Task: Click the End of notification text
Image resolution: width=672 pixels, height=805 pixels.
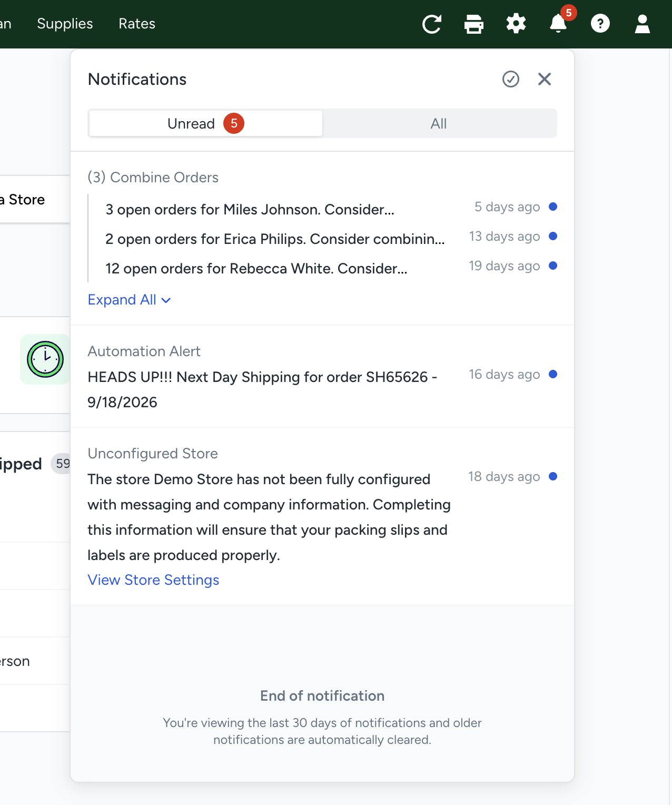Action: pyautogui.click(x=322, y=696)
